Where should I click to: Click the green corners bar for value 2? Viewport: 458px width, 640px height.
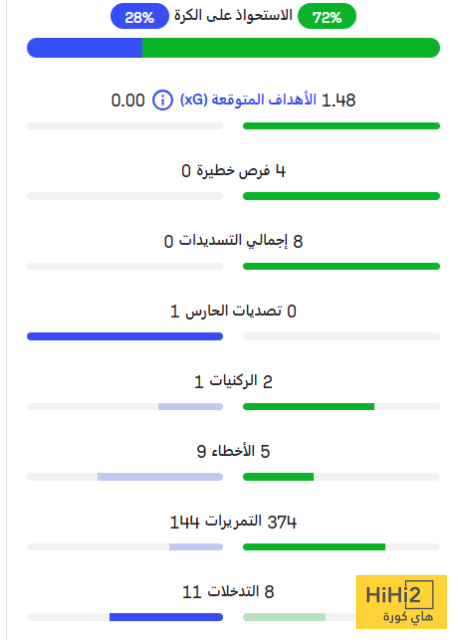point(309,407)
